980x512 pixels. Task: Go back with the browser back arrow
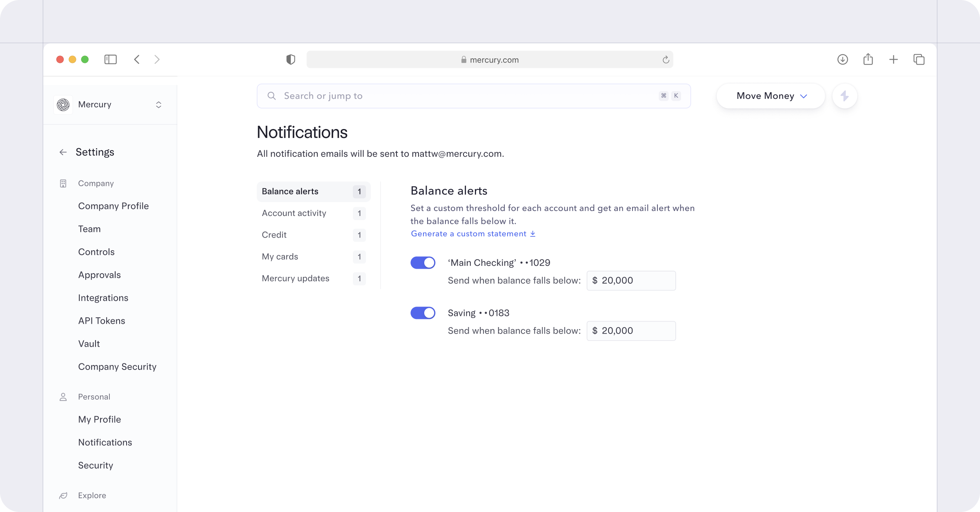(137, 60)
